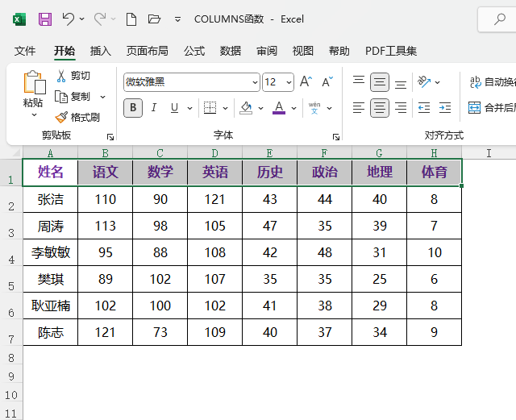Image resolution: width=516 pixels, height=420 pixels.
Task: Decrease indent of cell content
Action: [x=424, y=108]
